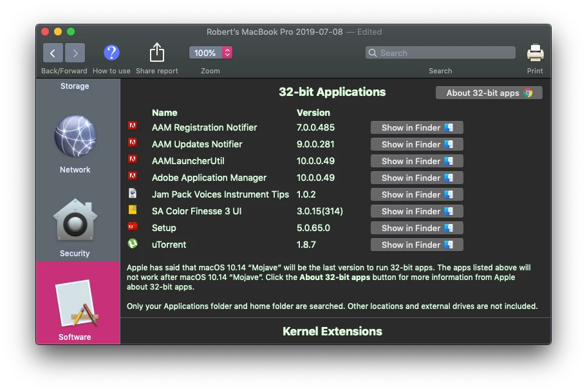587x392 pixels.
Task: Select the Software sidebar icon
Action: [77, 303]
